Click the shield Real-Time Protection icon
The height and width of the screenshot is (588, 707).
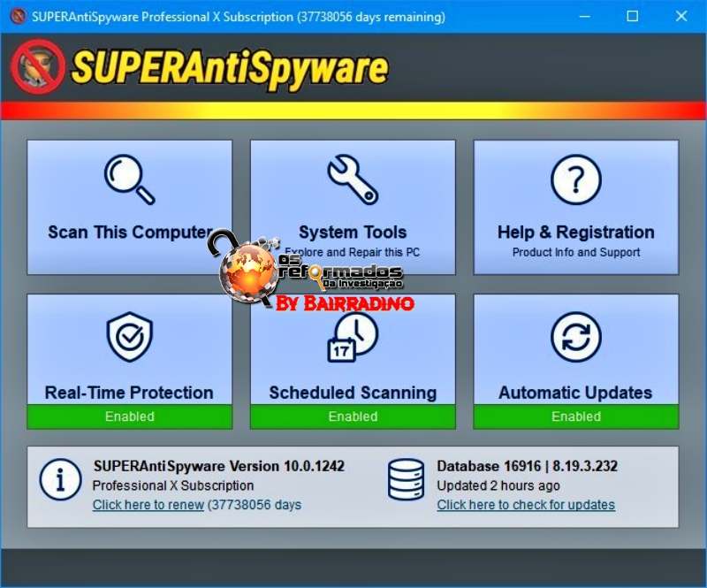130,337
